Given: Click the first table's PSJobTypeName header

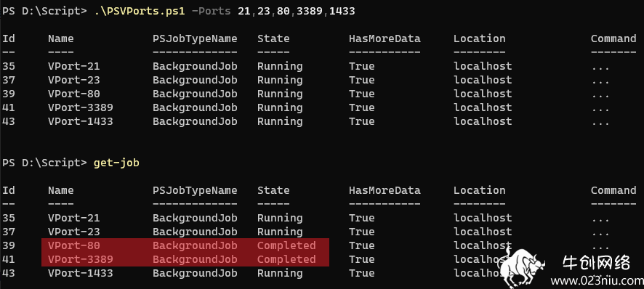Looking at the screenshot, I should (195, 38).
